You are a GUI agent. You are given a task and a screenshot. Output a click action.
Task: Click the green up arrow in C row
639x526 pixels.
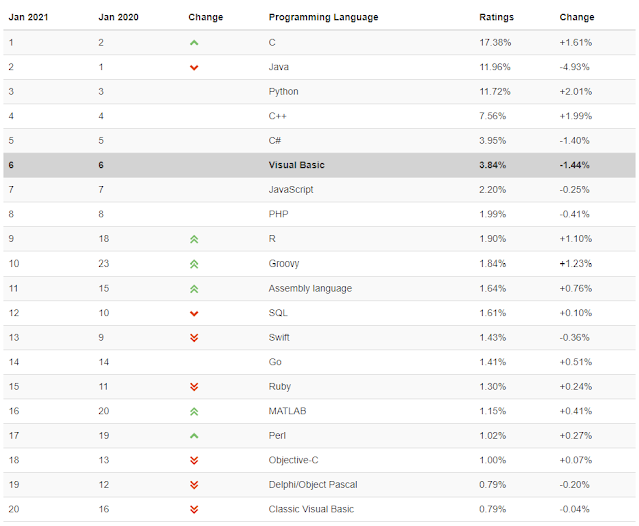click(x=194, y=43)
